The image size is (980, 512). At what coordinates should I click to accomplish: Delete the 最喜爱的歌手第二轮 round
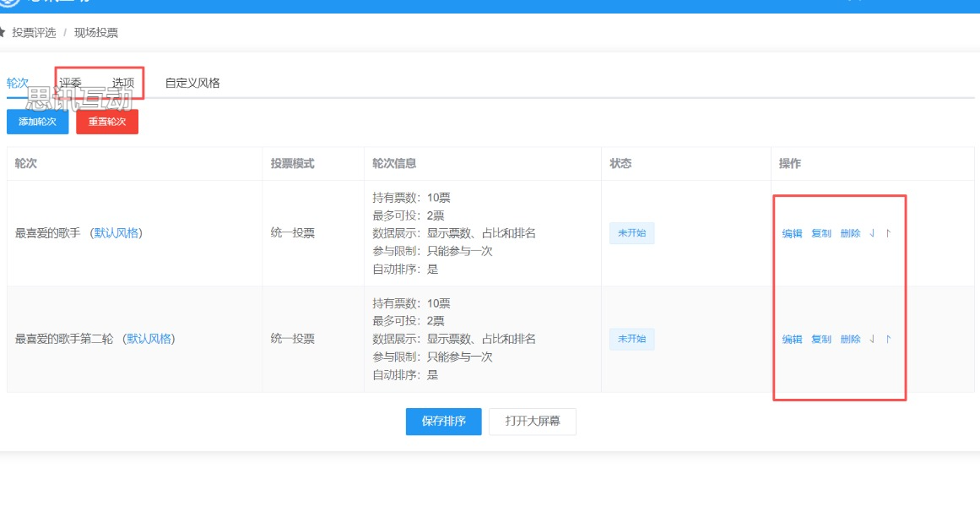click(850, 340)
